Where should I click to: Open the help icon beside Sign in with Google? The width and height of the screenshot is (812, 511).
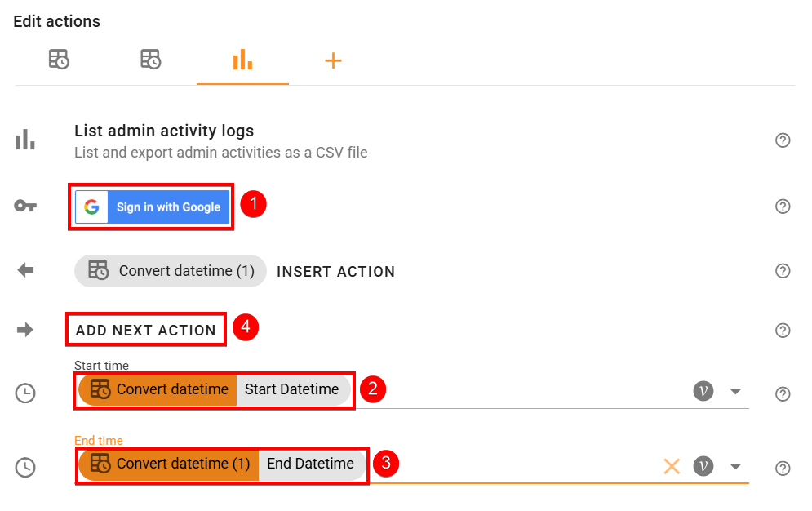(x=783, y=207)
